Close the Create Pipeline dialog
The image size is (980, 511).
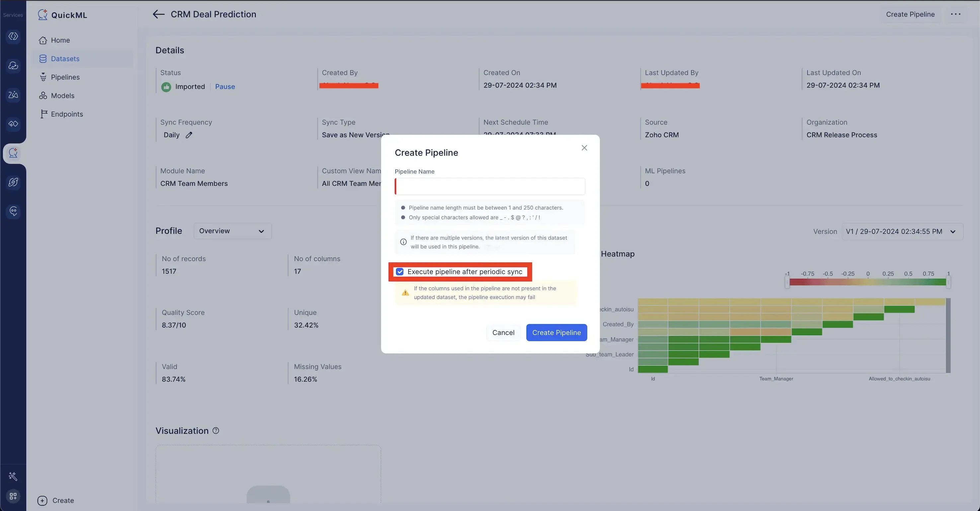(584, 148)
